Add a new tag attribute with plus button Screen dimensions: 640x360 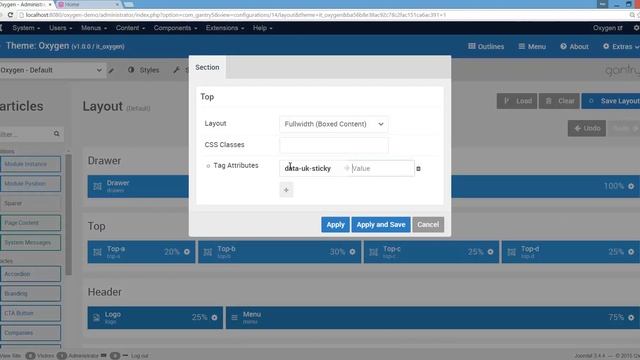pyautogui.click(x=286, y=190)
